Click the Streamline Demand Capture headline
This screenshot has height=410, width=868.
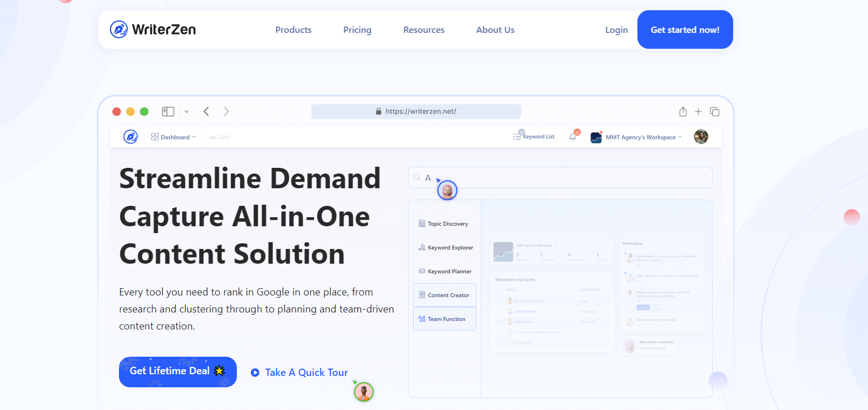pos(250,216)
